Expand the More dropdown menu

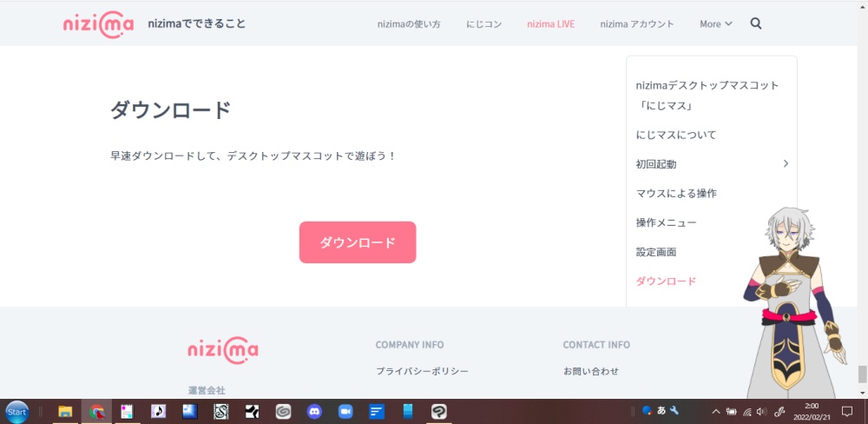(716, 23)
